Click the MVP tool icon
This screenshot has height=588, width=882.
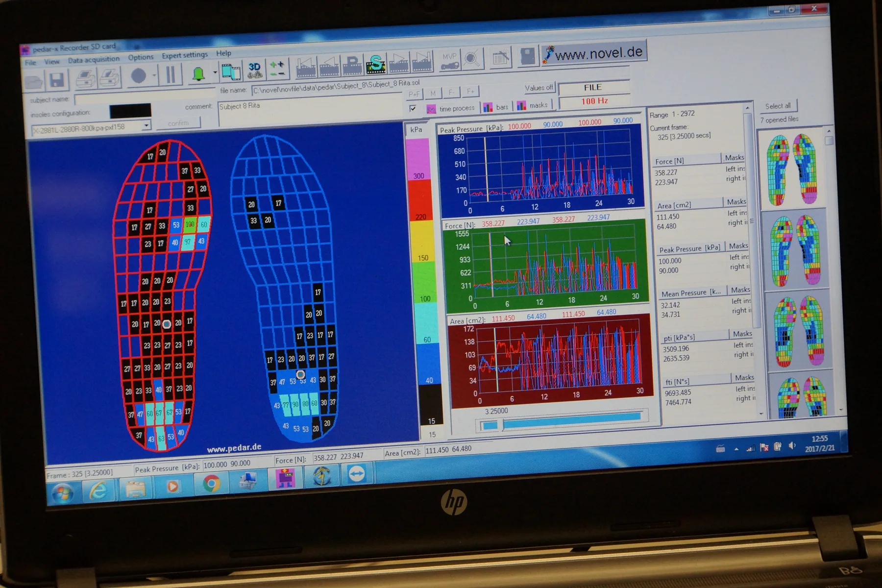pyautogui.click(x=450, y=61)
